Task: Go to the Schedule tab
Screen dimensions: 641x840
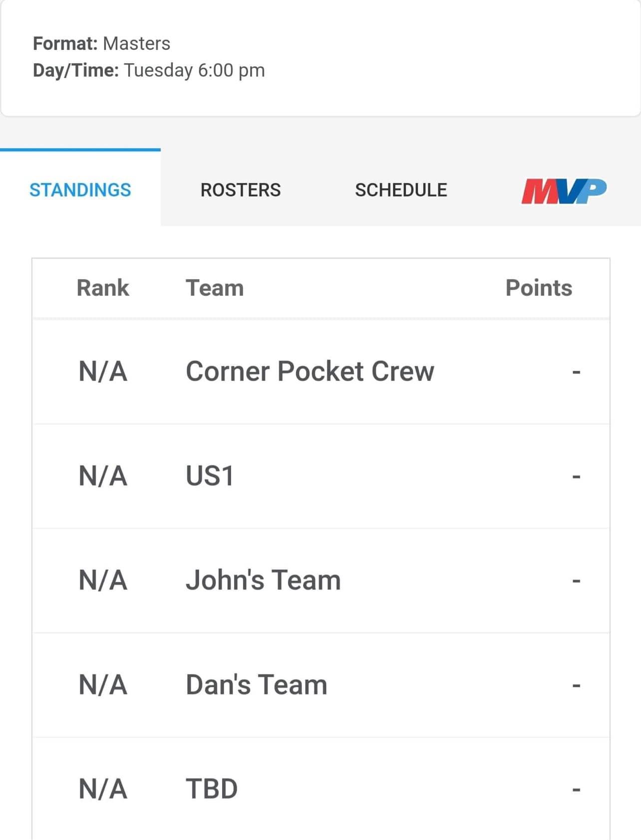Action: point(401,190)
